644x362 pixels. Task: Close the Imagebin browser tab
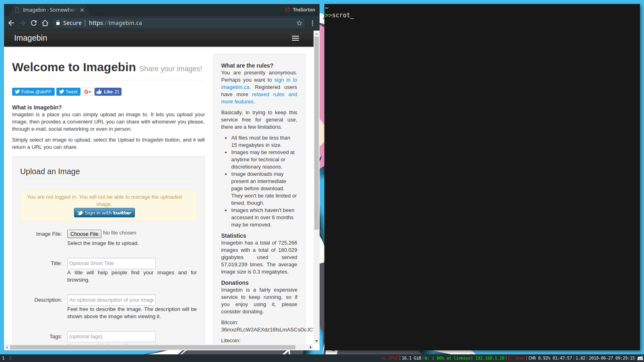click(x=82, y=10)
